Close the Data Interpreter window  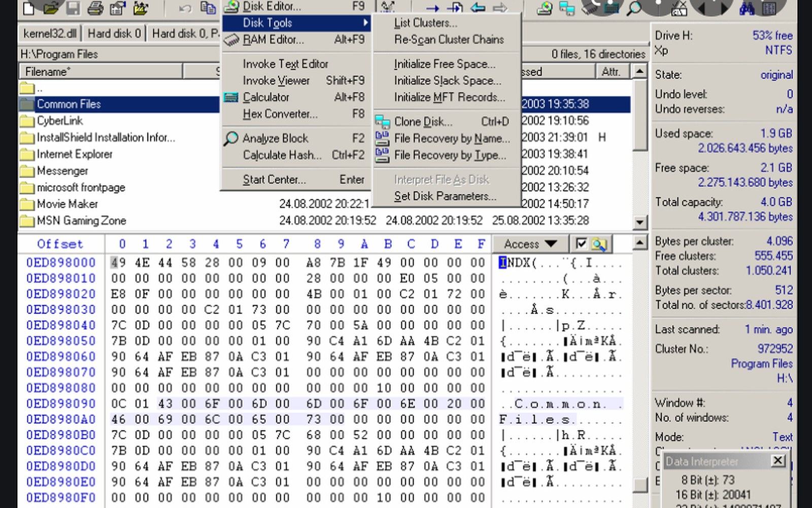pos(777,461)
